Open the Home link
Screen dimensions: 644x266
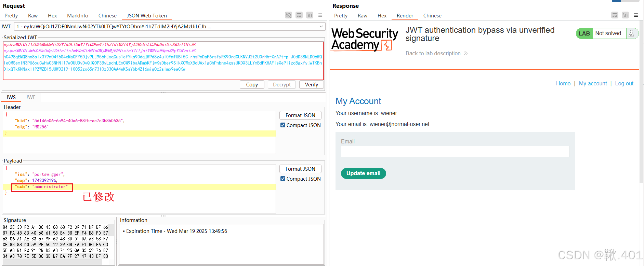coord(563,84)
